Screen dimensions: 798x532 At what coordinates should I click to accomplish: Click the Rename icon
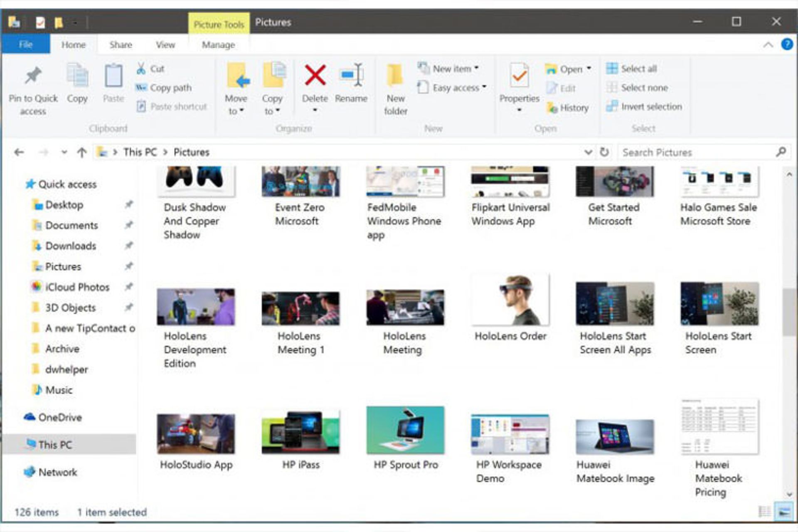pyautogui.click(x=352, y=75)
